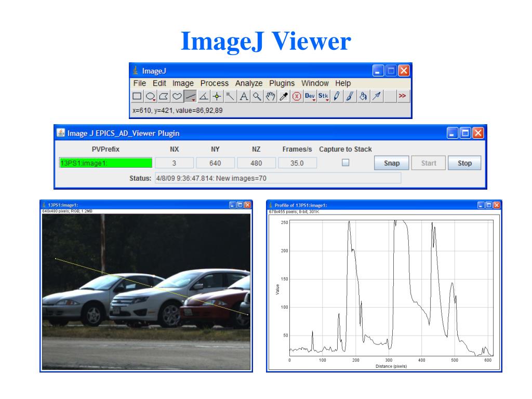The image size is (532, 399).
Task: Open the Image menu
Action: click(x=183, y=83)
